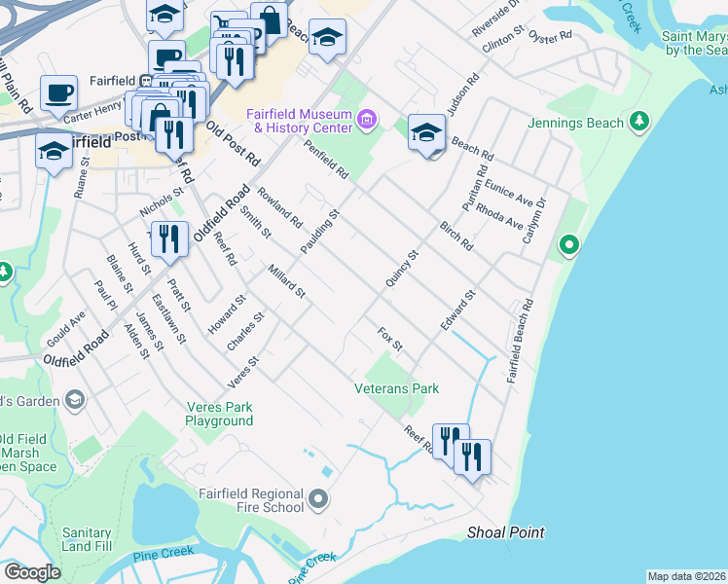The width and height of the screenshot is (728, 584).
Task: Click the Nichols St street label
Action: [162, 201]
